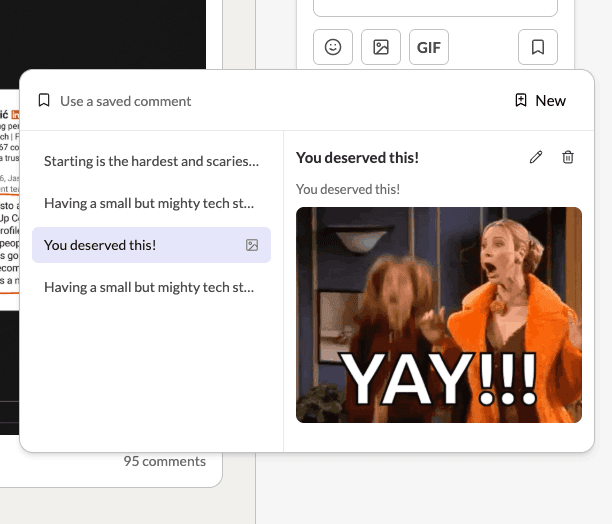This screenshot has height=524, width=612.
Task: Edit the 'You deserved this!' comment
Action: [536, 157]
